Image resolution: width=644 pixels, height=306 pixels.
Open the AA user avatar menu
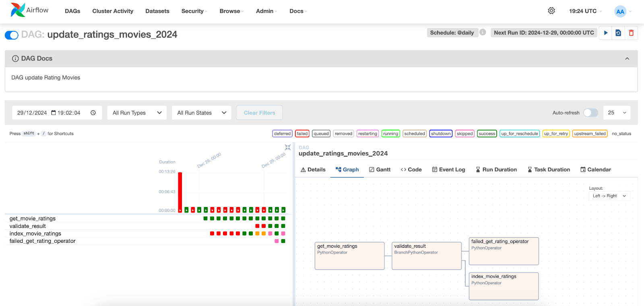click(620, 11)
